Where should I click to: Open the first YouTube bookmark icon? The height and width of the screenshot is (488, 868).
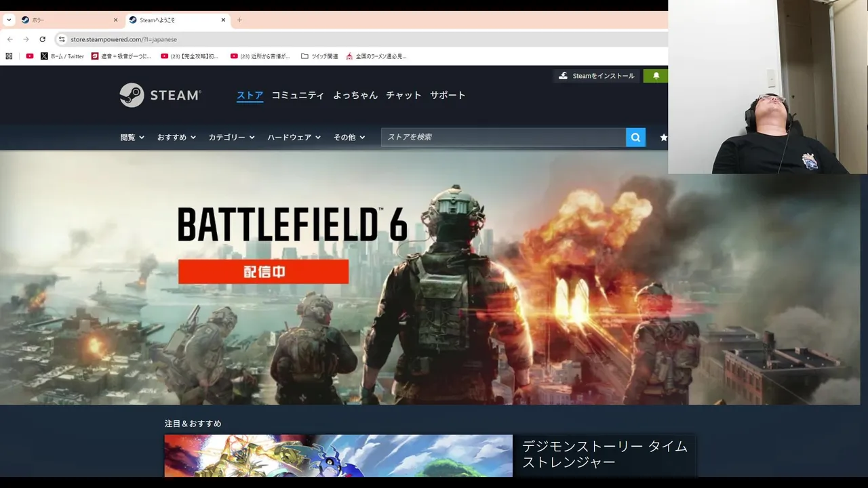pos(29,56)
